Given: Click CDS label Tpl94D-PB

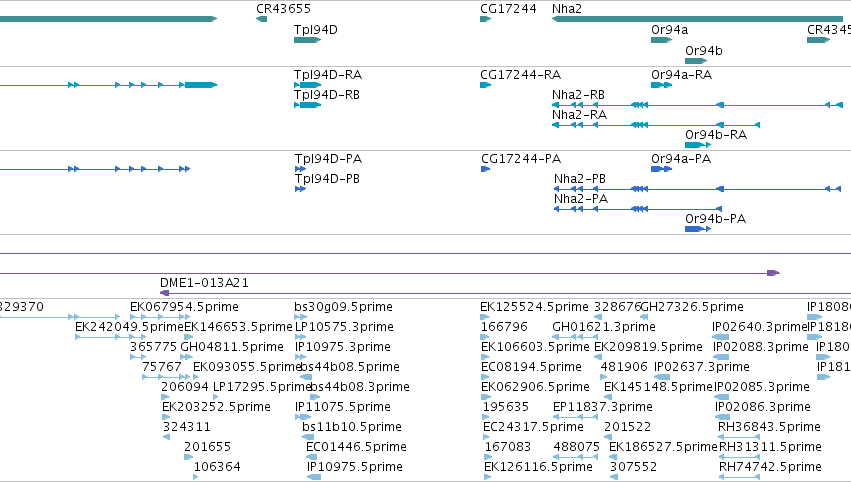Looking at the screenshot, I should point(327,179).
